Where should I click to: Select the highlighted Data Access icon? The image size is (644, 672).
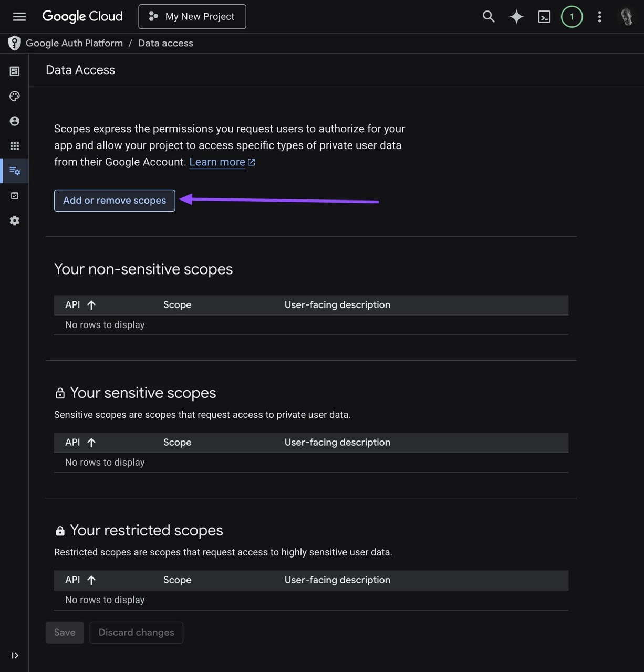(14, 170)
